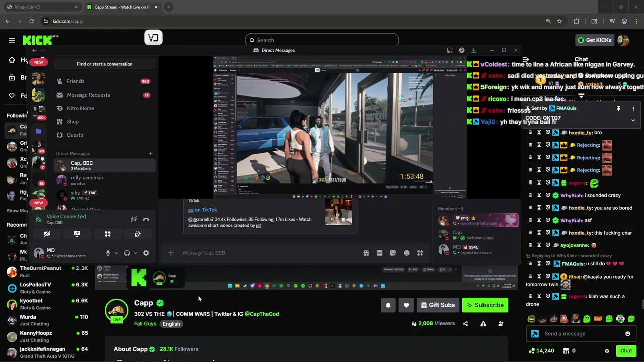
Task: Switch to Windy City V5 browser tab
Action: coord(43,7)
